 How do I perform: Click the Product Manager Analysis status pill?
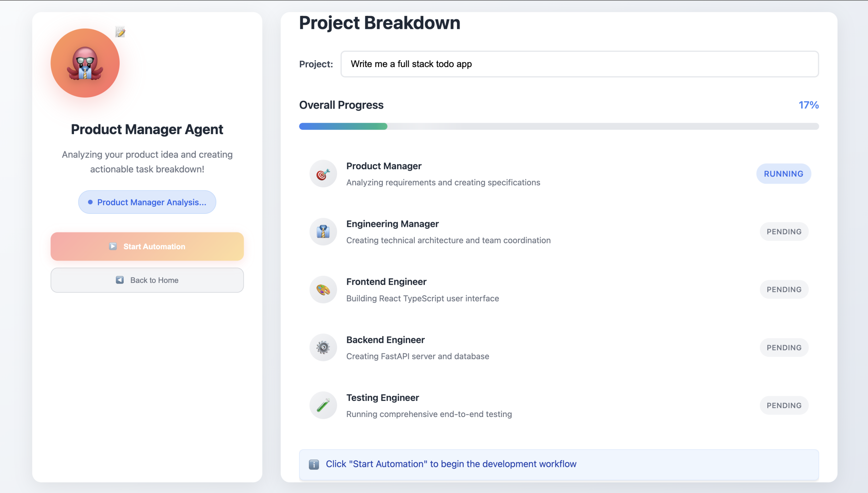coord(147,202)
